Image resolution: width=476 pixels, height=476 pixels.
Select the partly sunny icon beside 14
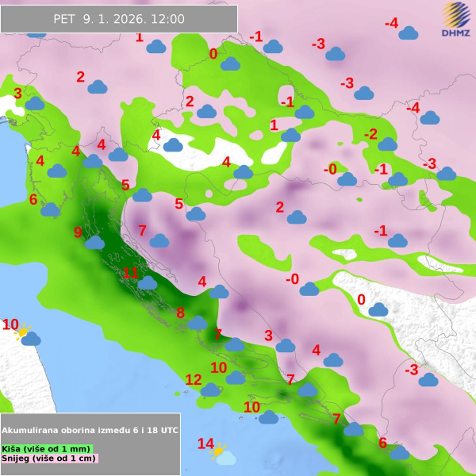pyautogui.click(x=223, y=455)
